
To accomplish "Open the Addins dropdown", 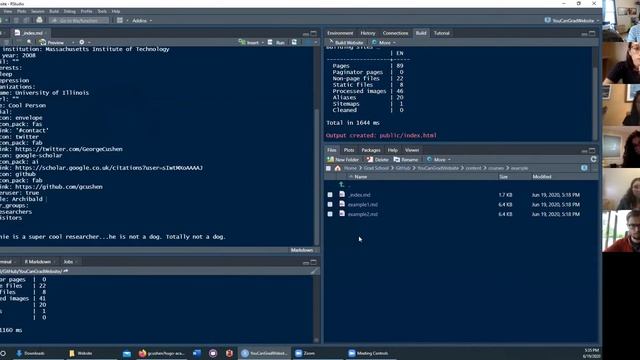I will point(142,20).
